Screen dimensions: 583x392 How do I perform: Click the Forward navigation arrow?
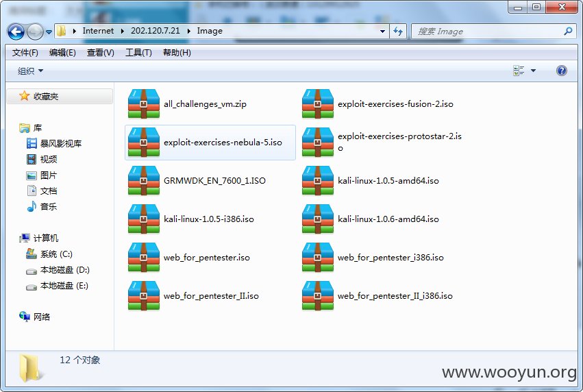[x=36, y=32]
